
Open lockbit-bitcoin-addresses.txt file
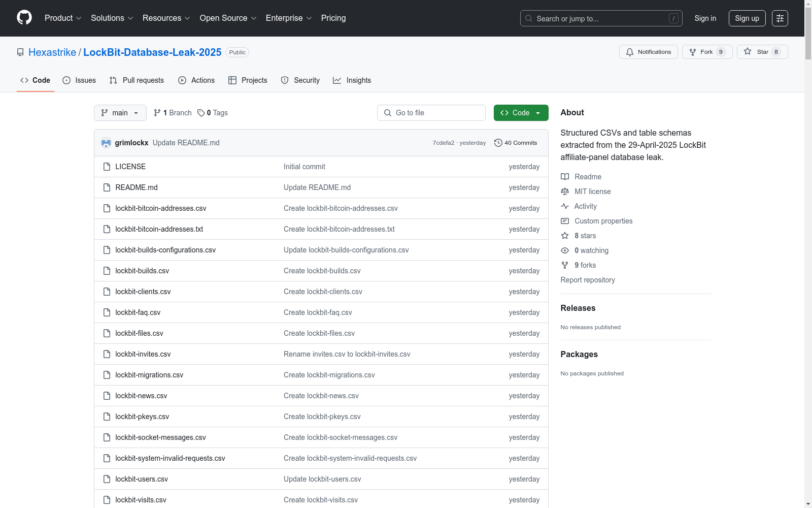(159, 229)
